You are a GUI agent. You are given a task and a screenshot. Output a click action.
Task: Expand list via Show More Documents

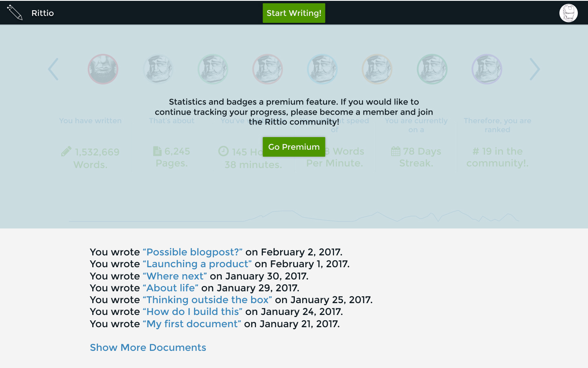148,348
